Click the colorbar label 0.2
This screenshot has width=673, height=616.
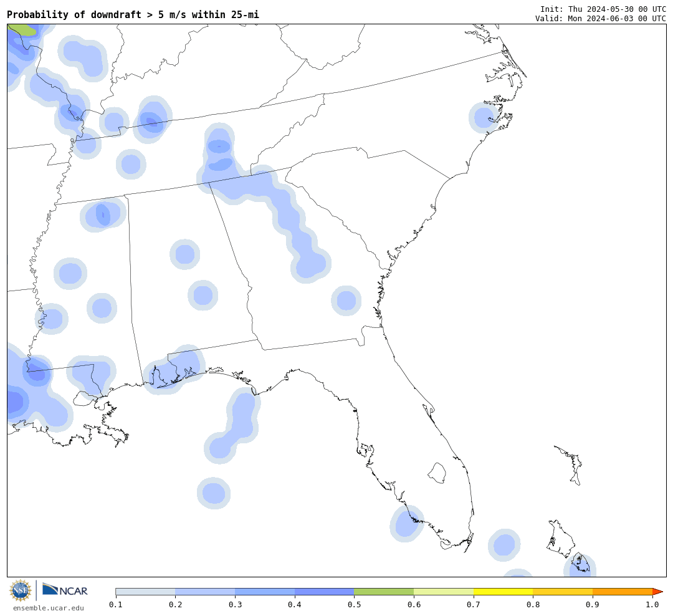tap(176, 605)
